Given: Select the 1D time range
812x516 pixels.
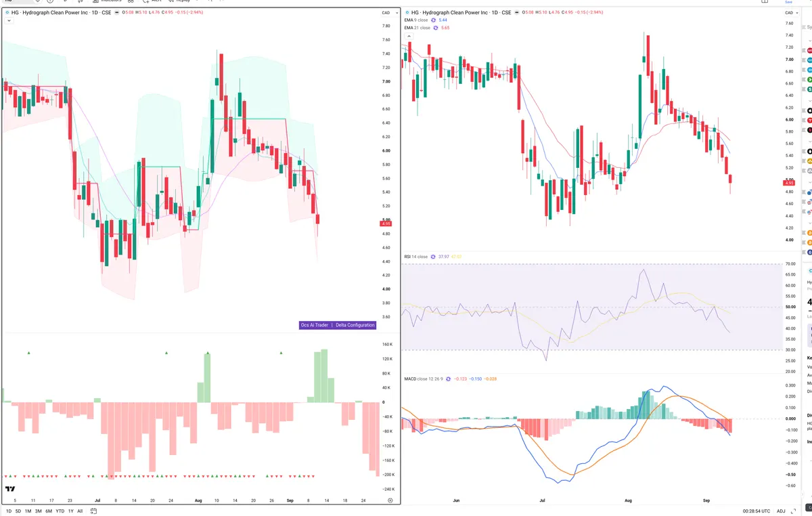Looking at the screenshot, I should 9,511.
